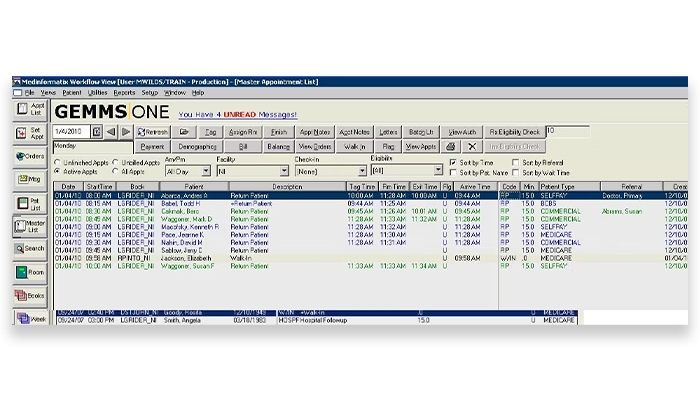This screenshot has height=400, width=700.
Task: Open the 4 UNREAD Messages link
Action: click(x=238, y=115)
